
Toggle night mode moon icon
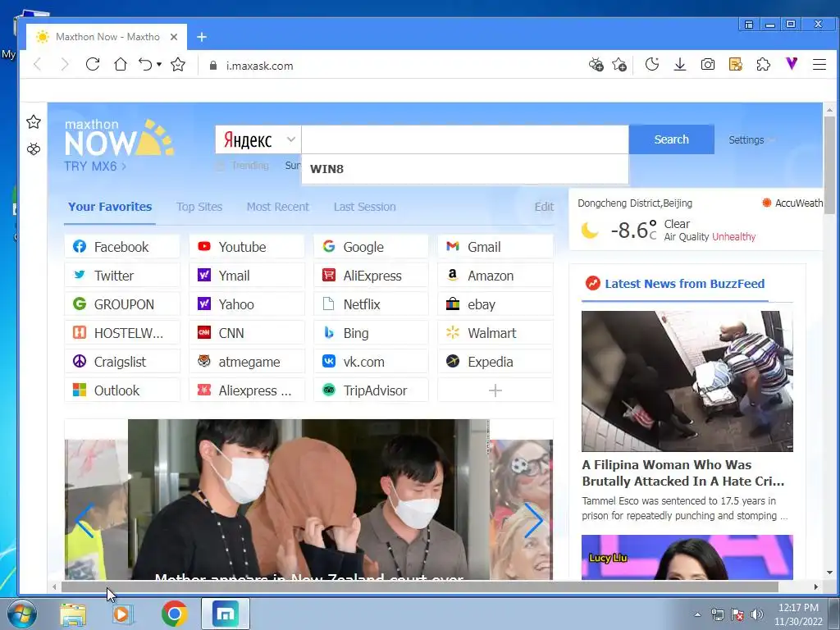652,65
